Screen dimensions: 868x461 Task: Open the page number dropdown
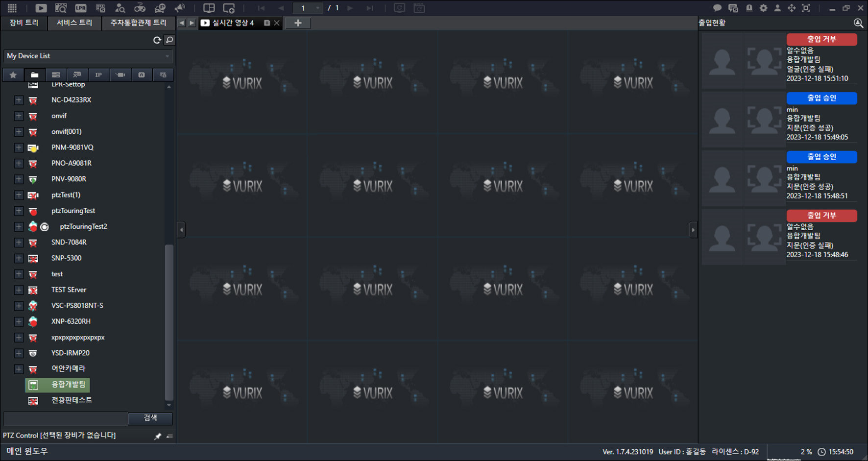tap(308, 8)
